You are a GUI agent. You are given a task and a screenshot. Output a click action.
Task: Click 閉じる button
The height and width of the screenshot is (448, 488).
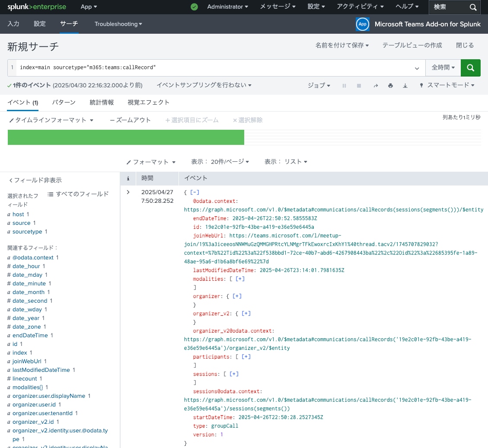coord(465,45)
